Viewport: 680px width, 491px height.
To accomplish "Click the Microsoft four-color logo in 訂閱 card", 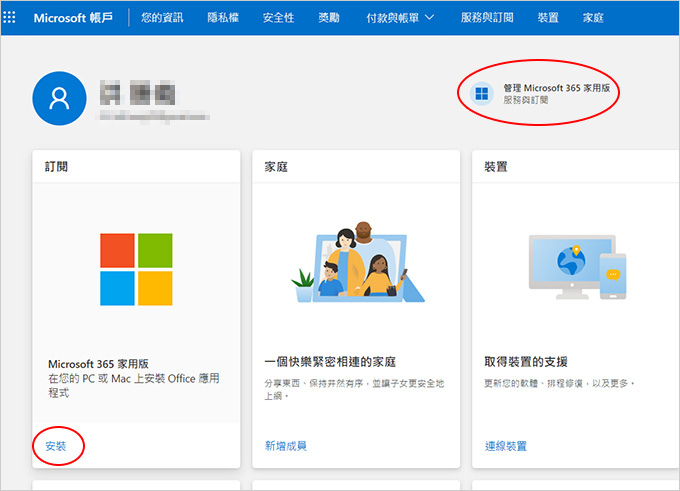I will pos(136,269).
